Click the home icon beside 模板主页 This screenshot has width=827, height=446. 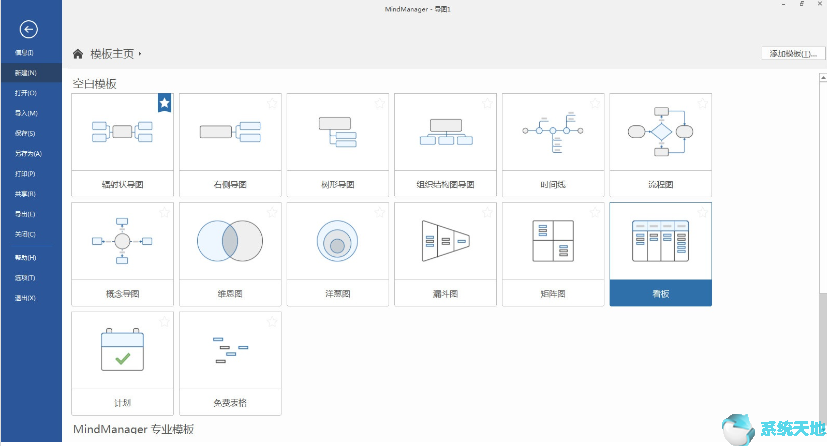(78, 54)
